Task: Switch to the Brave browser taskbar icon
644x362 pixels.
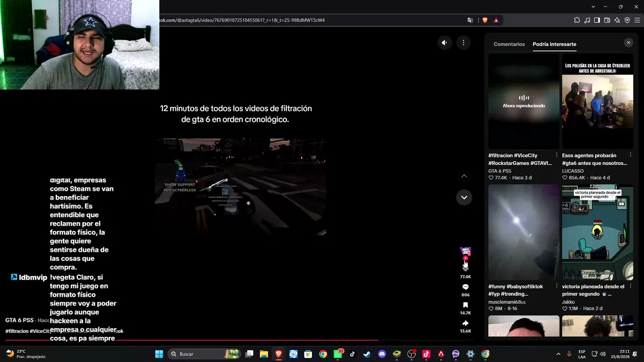Action: click(279, 354)
